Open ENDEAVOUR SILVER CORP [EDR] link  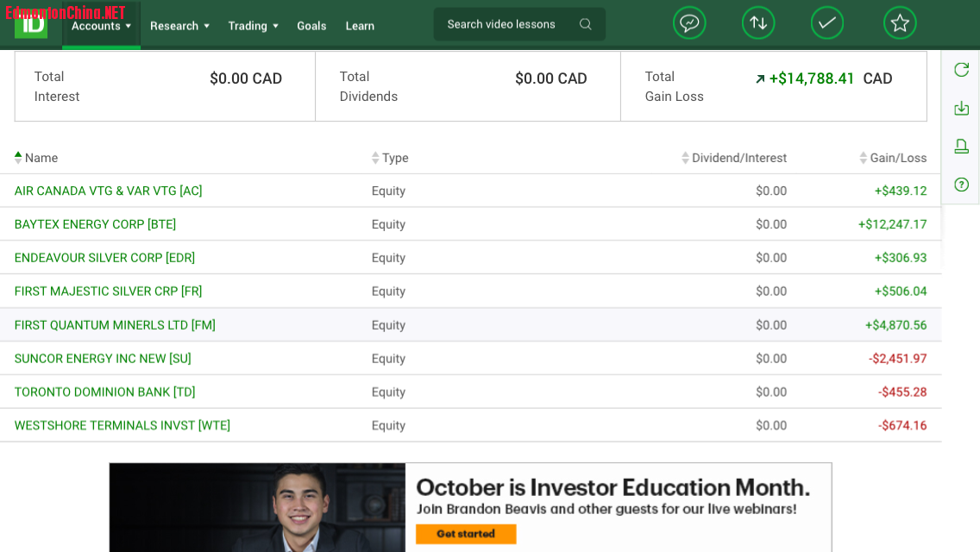click(x=104, y=258)
